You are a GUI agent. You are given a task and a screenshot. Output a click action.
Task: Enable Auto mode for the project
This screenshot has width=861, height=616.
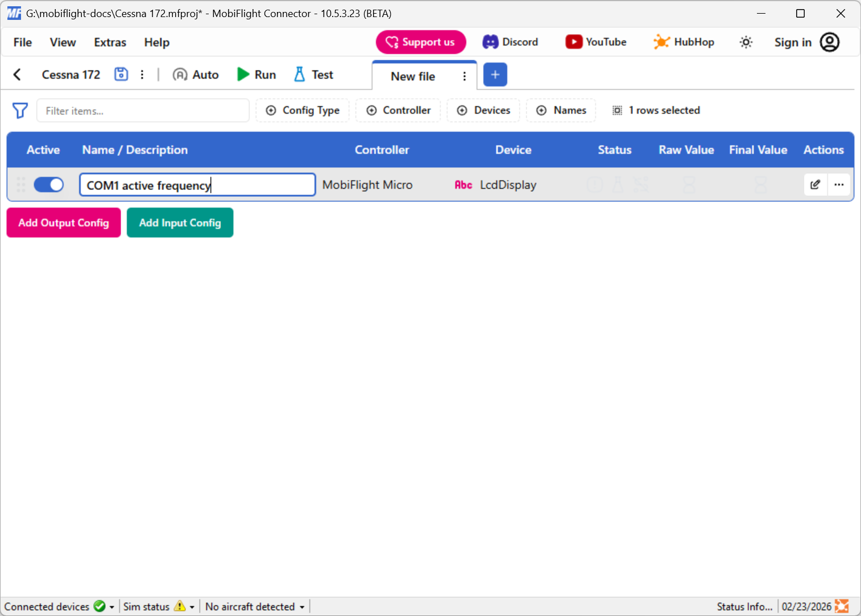(195, 74)
